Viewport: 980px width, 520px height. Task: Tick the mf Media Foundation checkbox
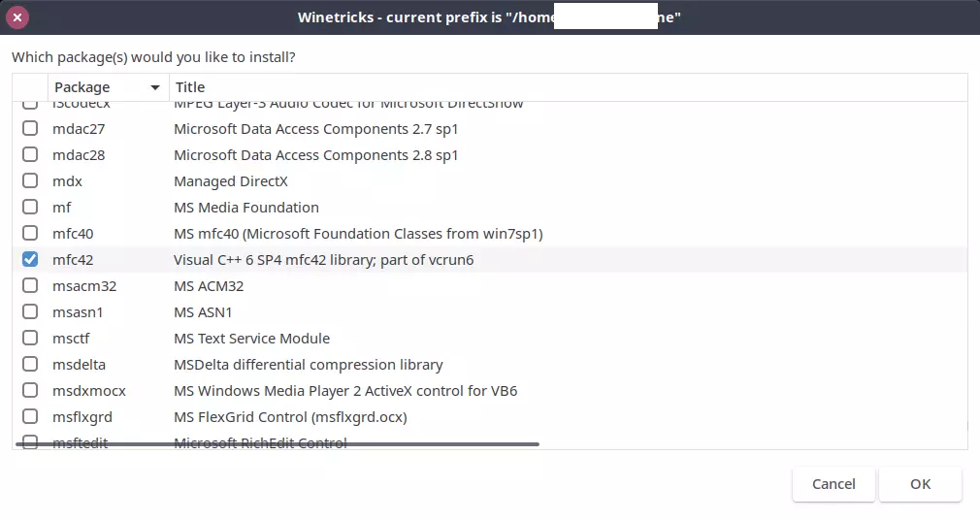30,207
